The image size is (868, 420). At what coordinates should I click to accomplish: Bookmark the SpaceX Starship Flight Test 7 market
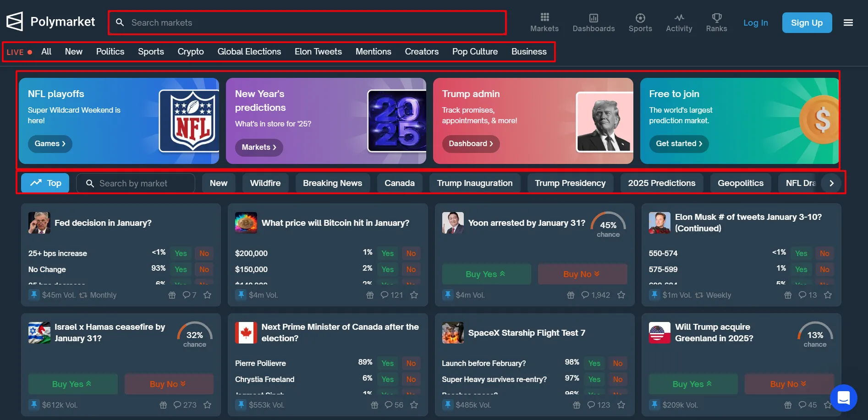[621, 405]
